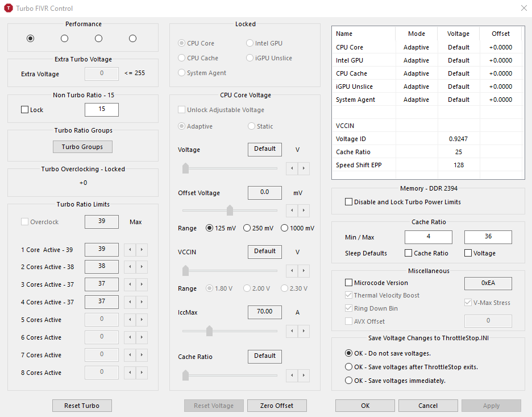This screenshot has width=532, height=417.
Task: Increase the 4 Cores Active ratio arrow
Action: tap(142, 303)
